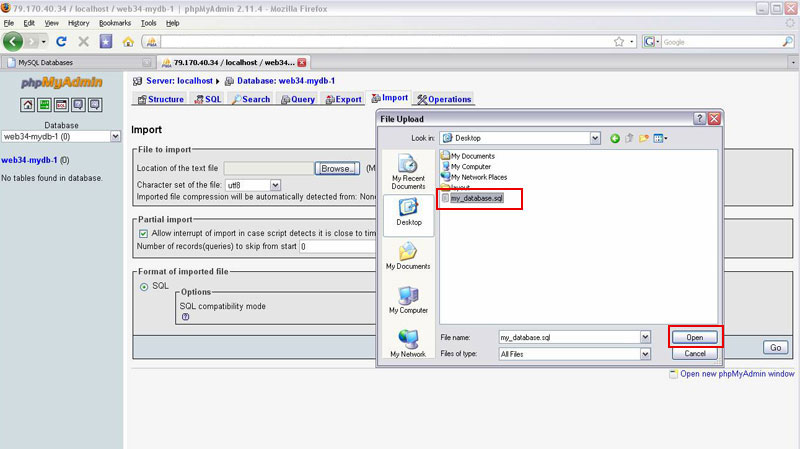800x449 pixels.
Task: Open search engine selector dropdown
Action: point(651,42)
